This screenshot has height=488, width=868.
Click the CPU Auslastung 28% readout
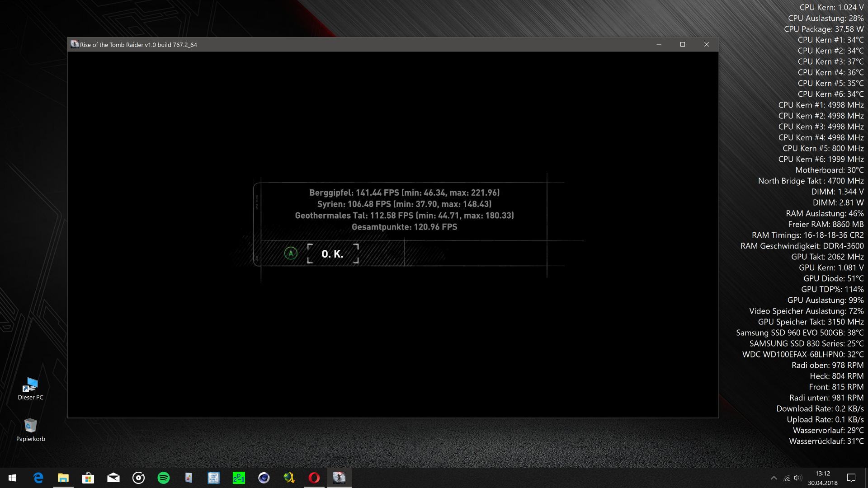click(826, 18)
